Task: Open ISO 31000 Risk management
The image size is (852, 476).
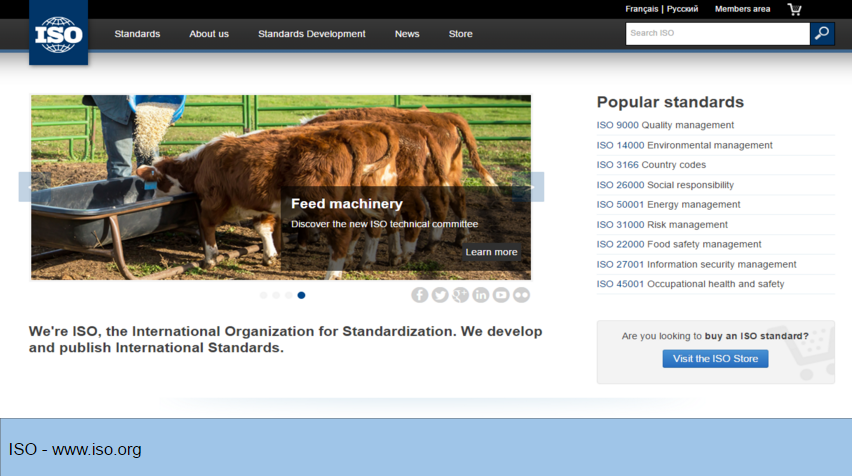Action: click(x=662, y=224)
